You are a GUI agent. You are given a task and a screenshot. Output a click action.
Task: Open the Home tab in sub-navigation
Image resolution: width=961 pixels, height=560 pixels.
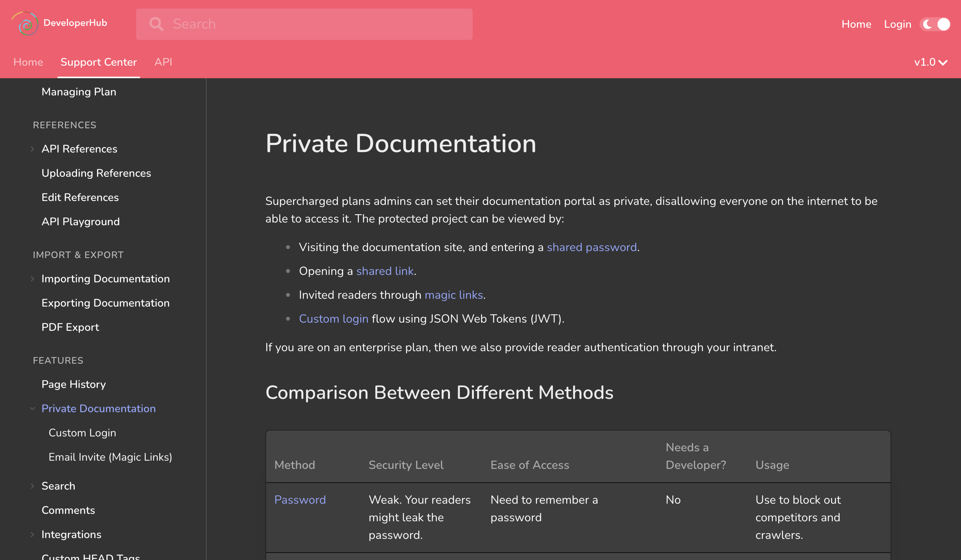pyautogui.click(x=28, y=62)
